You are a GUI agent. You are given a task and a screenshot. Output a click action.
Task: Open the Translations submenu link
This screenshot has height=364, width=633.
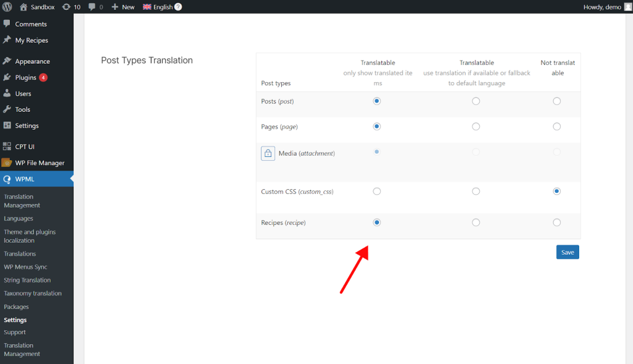pos(20,253)
